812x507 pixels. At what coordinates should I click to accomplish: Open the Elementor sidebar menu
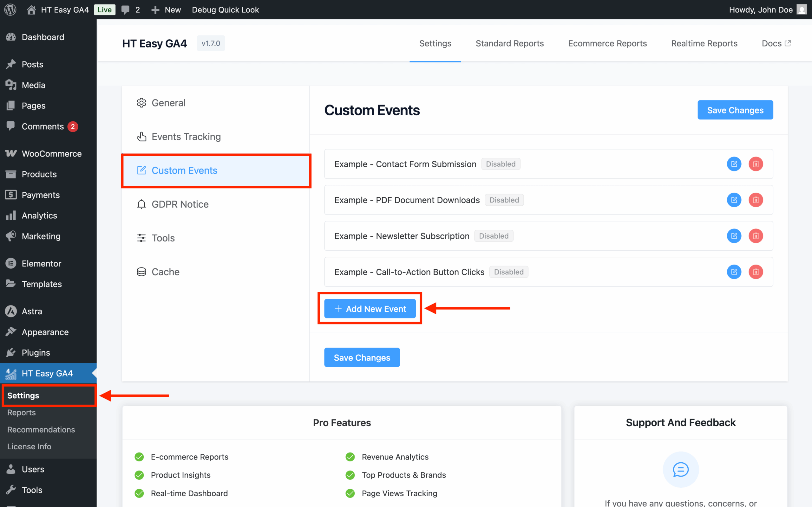(42, 263)
